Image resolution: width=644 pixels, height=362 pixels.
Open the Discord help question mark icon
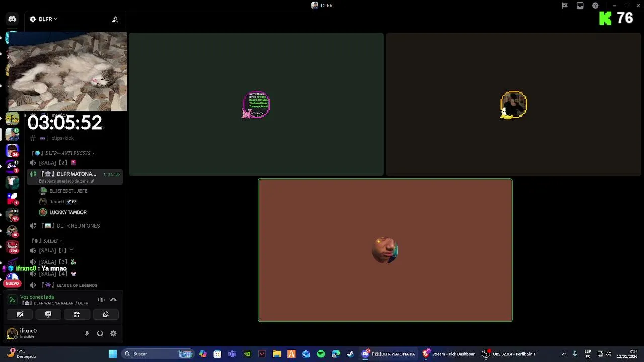(x=595, y=6)
